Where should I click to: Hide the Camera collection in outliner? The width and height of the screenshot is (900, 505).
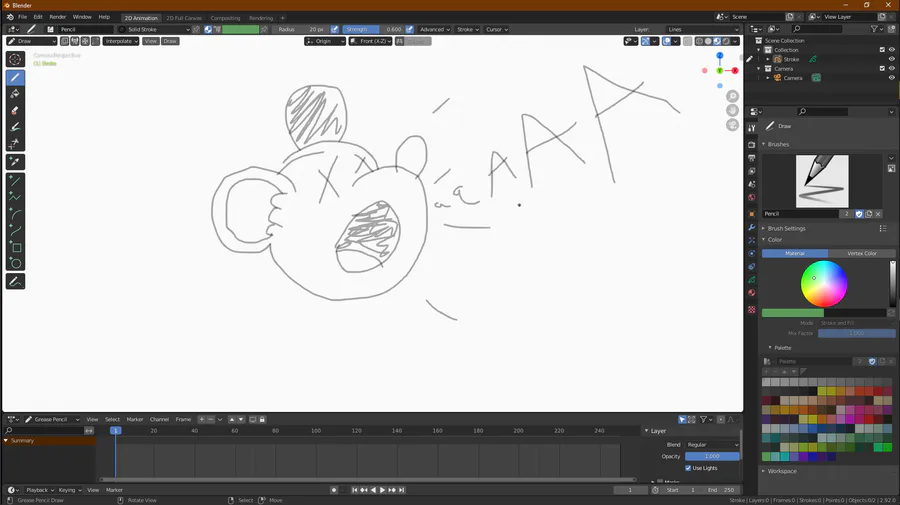tap(891, 68)
